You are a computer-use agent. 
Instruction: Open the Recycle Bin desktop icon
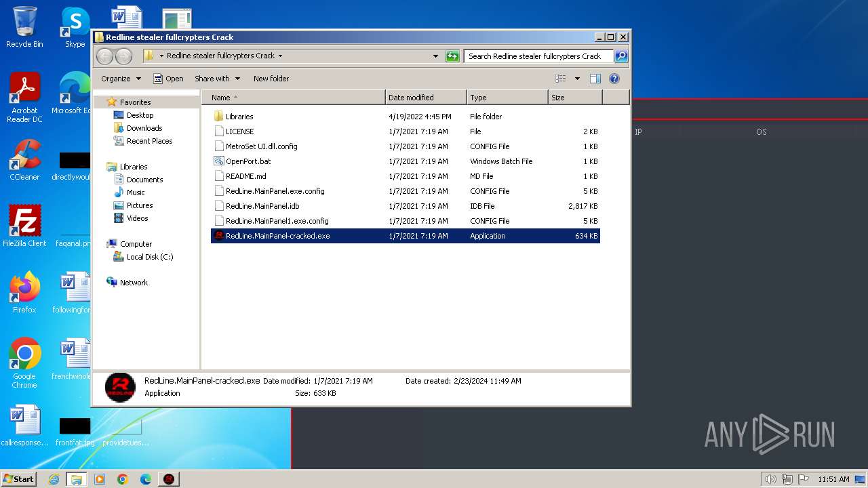tap(24, 27)
